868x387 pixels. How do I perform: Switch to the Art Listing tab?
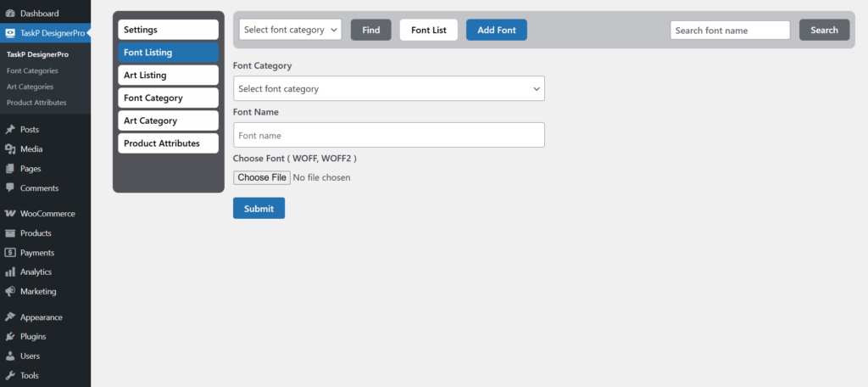pyautogui.click(x=169, y=76)
